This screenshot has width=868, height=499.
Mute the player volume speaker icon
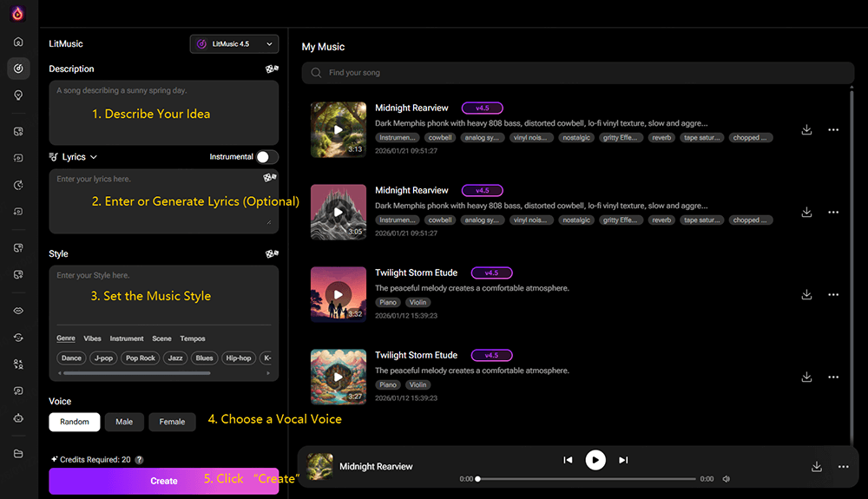(x=727, y=479)
